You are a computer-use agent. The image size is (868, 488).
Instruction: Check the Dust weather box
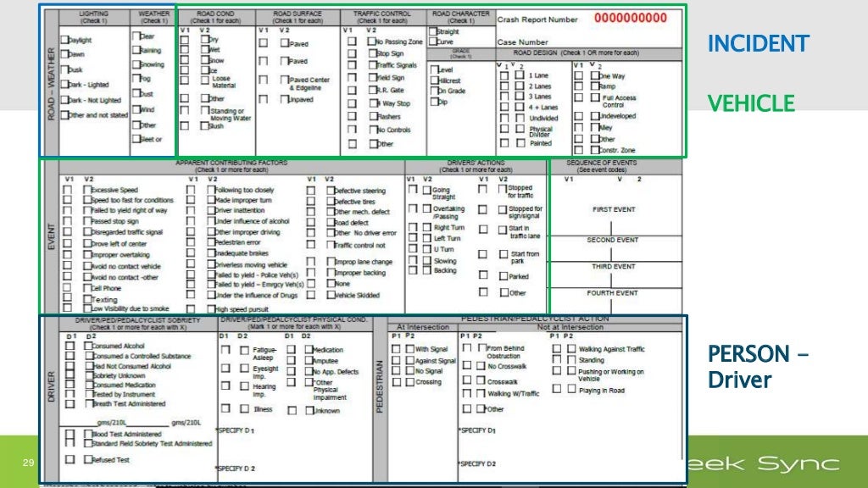point(136,93)
